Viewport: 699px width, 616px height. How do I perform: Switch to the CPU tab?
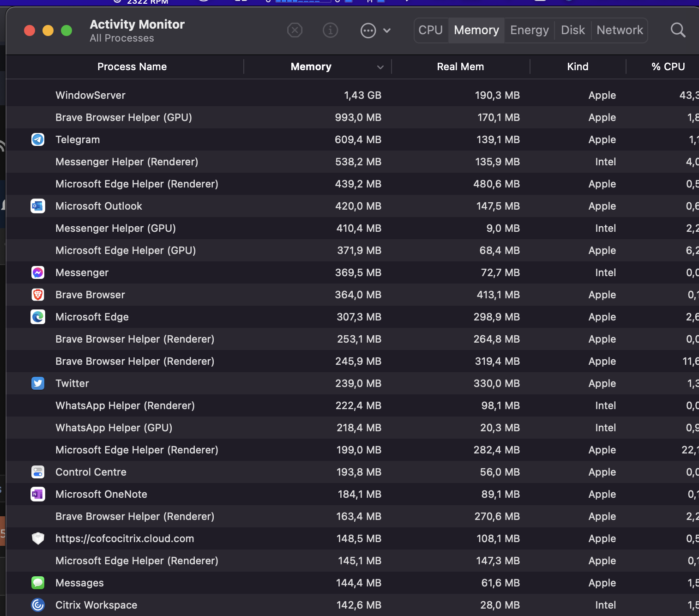coord(431,30)
